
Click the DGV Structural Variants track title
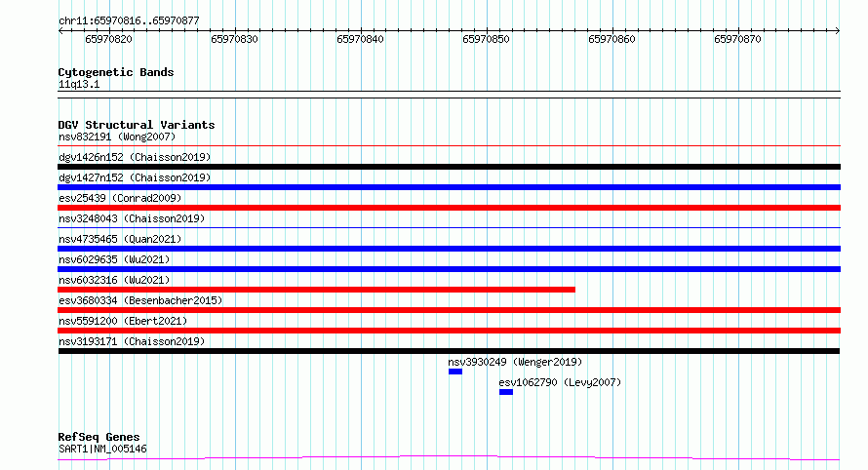137,125
